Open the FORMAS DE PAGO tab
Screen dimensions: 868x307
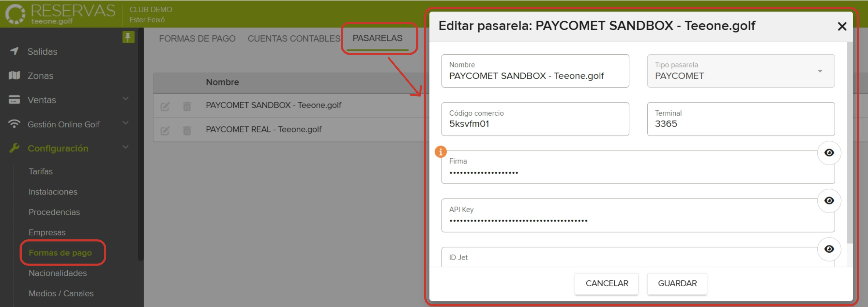pos(197,38)
